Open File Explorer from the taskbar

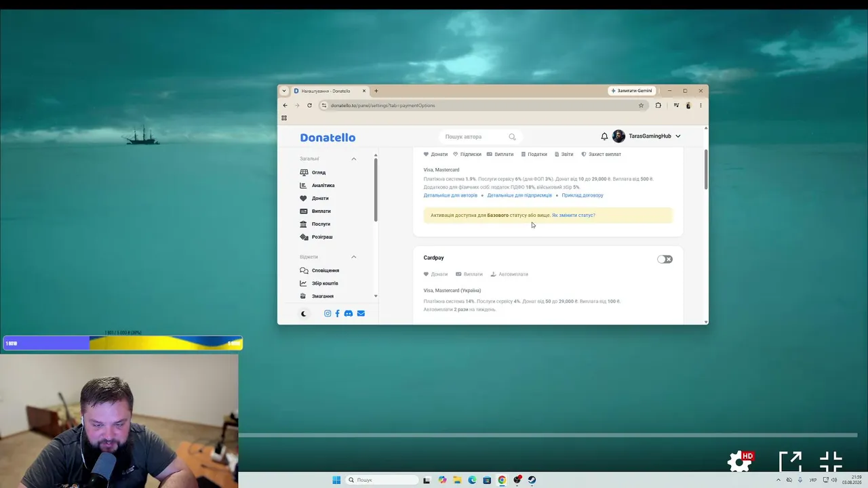click(x=457, y=480)
